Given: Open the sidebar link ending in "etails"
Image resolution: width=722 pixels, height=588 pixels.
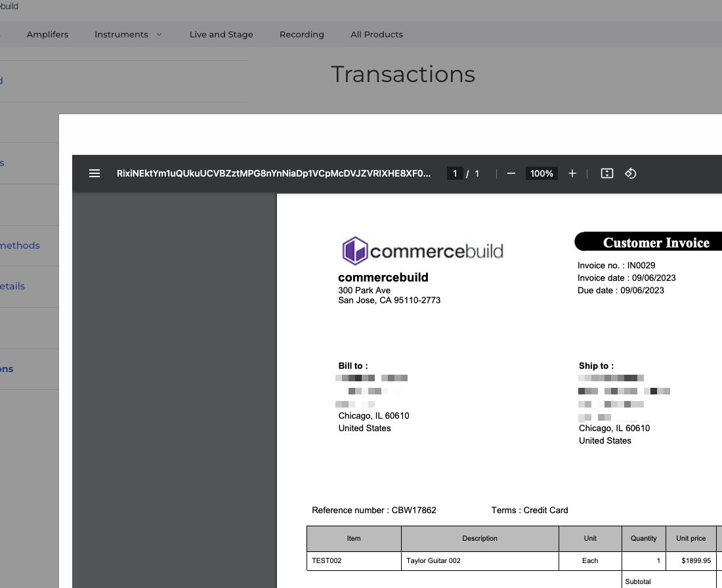Looking at the screenshot, I should click(x=12, y=286).
